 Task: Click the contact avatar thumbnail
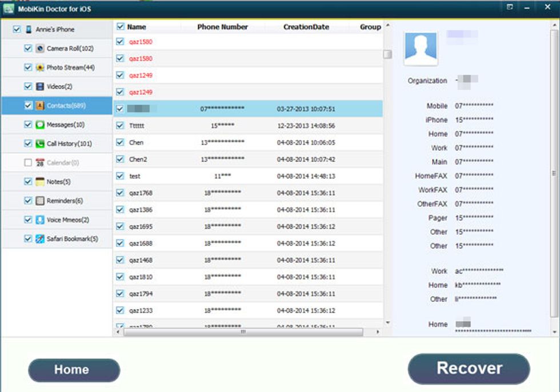pos(421,47)
